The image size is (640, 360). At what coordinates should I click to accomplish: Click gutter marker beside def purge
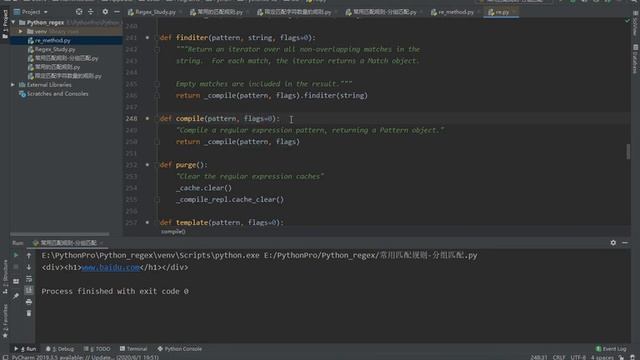coord(147,165)
